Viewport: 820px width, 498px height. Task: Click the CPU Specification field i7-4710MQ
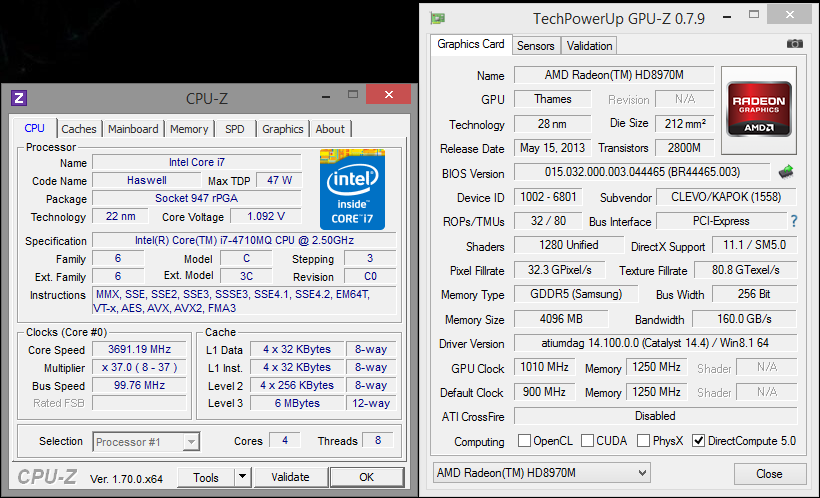(244, 240)
